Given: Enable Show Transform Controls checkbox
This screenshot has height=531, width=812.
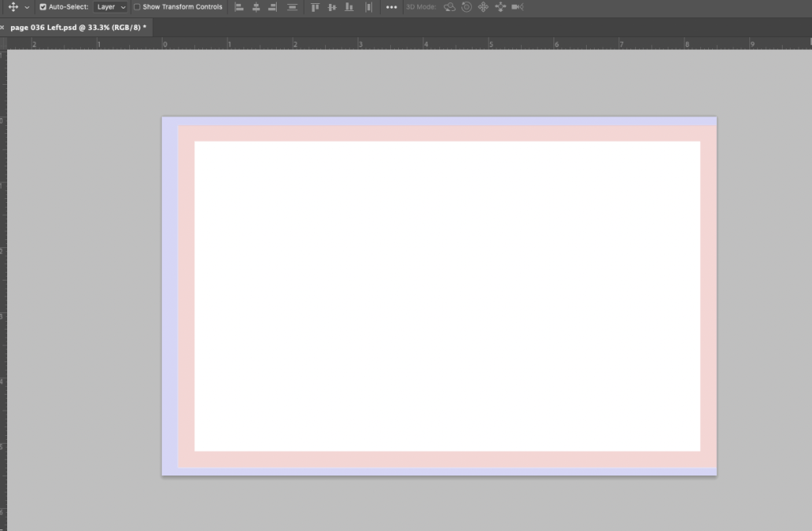Looking at the screenshot, I should 137,7.
